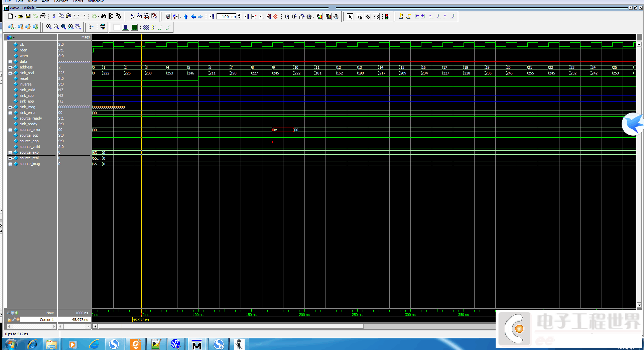Click the Paste clipboard icon

pyautogui.click(x=69, y=16)
